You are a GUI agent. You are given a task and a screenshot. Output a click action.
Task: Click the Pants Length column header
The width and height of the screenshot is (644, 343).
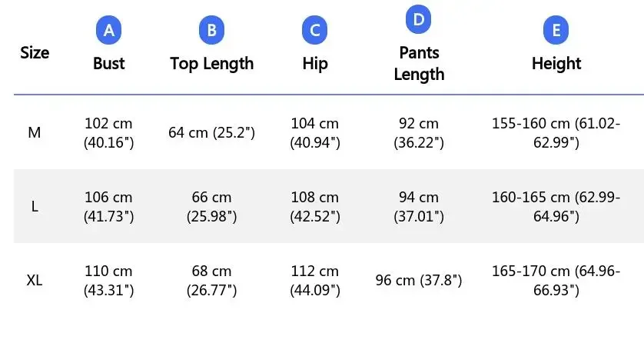[419, 63]
